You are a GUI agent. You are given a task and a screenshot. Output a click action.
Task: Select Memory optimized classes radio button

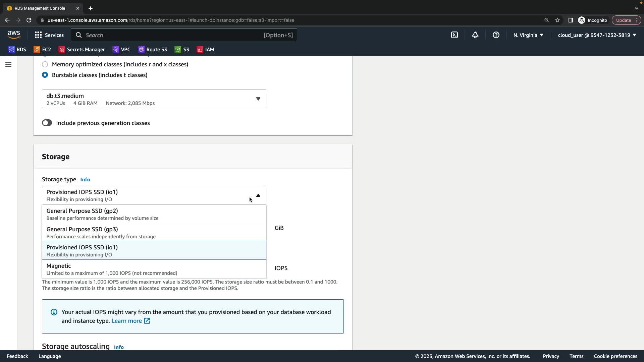tap(45, 64)
